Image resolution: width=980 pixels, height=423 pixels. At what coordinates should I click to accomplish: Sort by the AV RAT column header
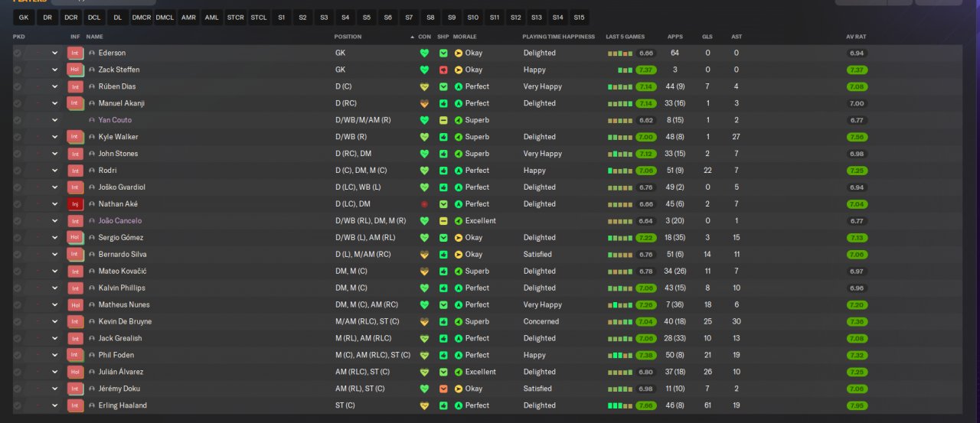pyautogui.click(x=856, y=37)
